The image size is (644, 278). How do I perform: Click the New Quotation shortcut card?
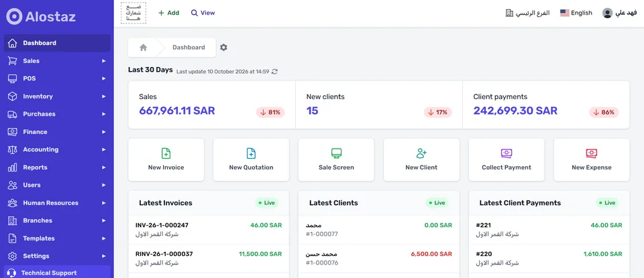(x=251, y=159)
